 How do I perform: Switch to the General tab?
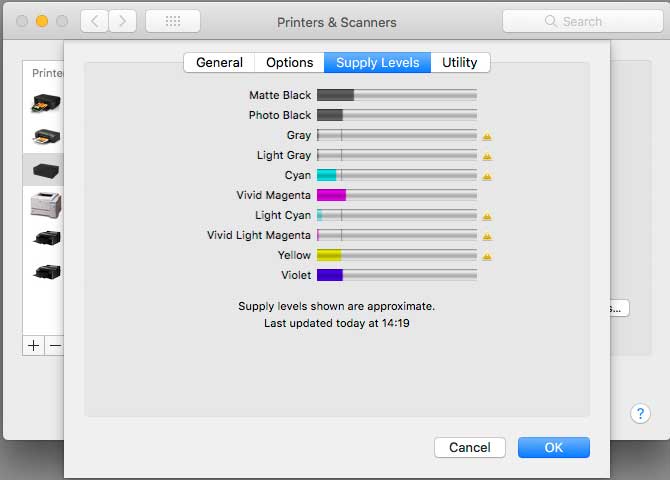click(x=219, y=63)
